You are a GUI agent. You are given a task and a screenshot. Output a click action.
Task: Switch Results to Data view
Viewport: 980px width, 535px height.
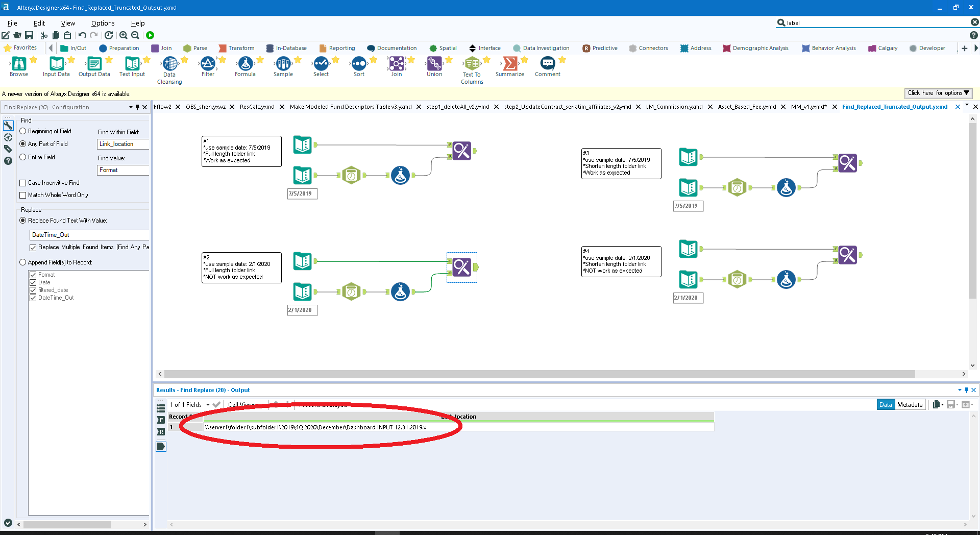(x=886, y=404)
